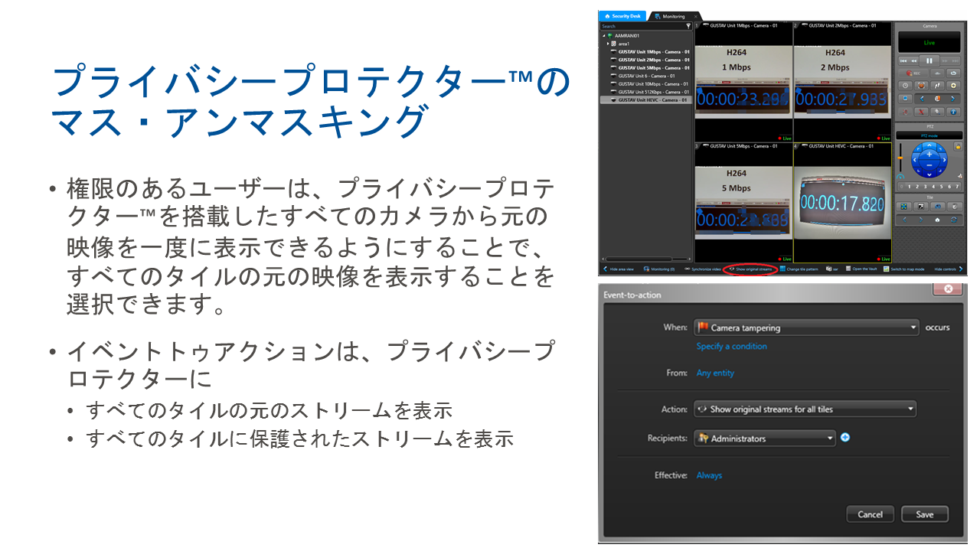Click the Any entity link

coord(715,373)
